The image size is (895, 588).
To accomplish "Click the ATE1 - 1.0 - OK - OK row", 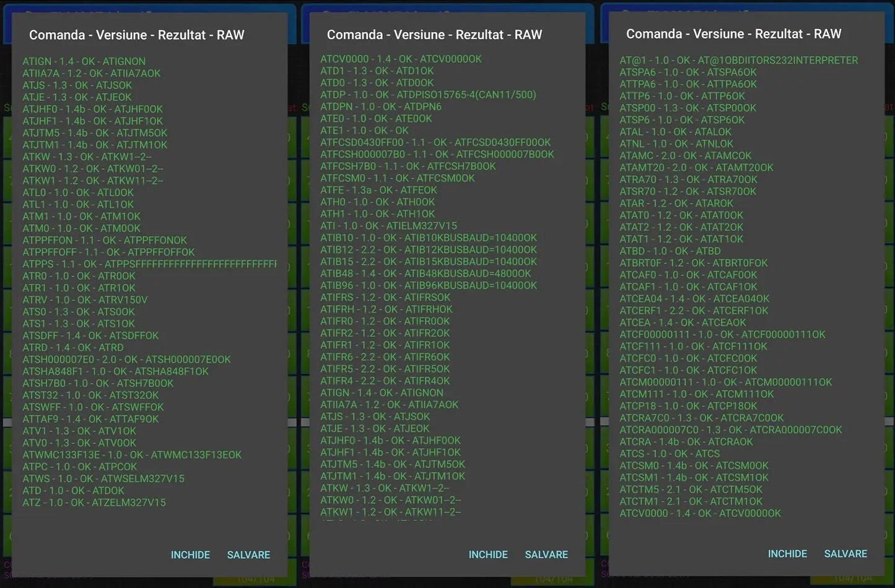I will coord(364,131).
